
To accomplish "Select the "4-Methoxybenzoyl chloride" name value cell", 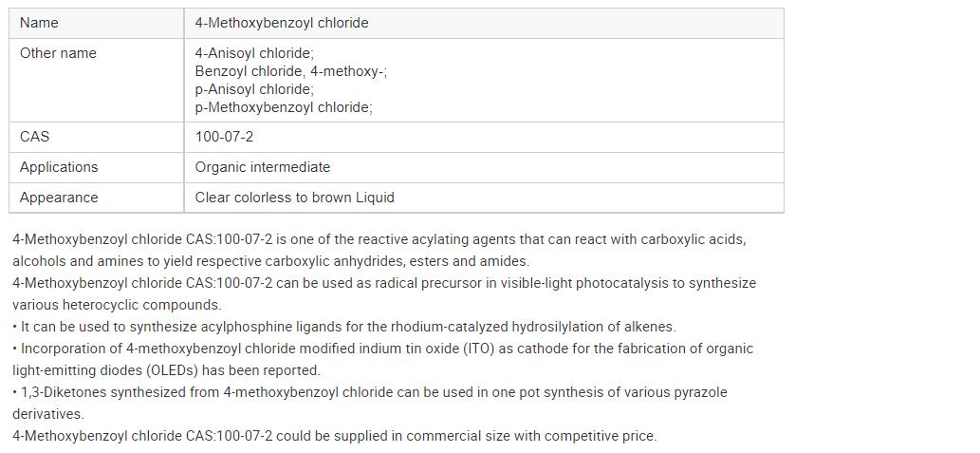I will (x=282, y=23).
